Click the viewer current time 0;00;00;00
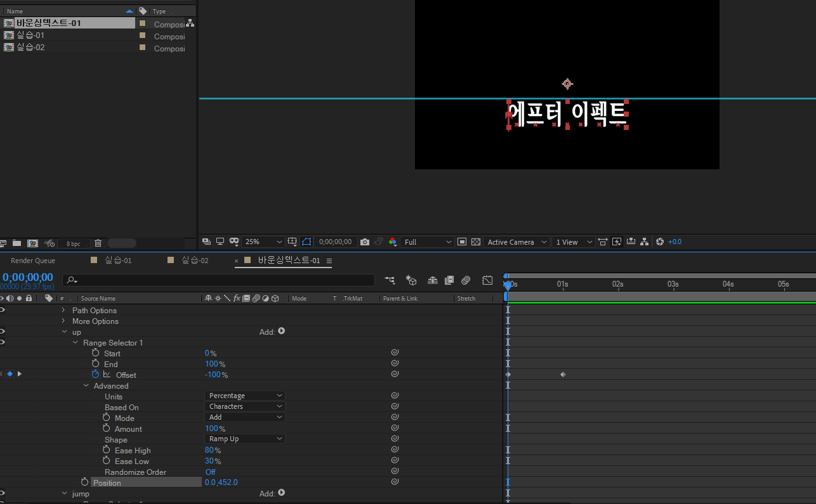The height and width of the screenshot is (504, 816). point(335,242)
